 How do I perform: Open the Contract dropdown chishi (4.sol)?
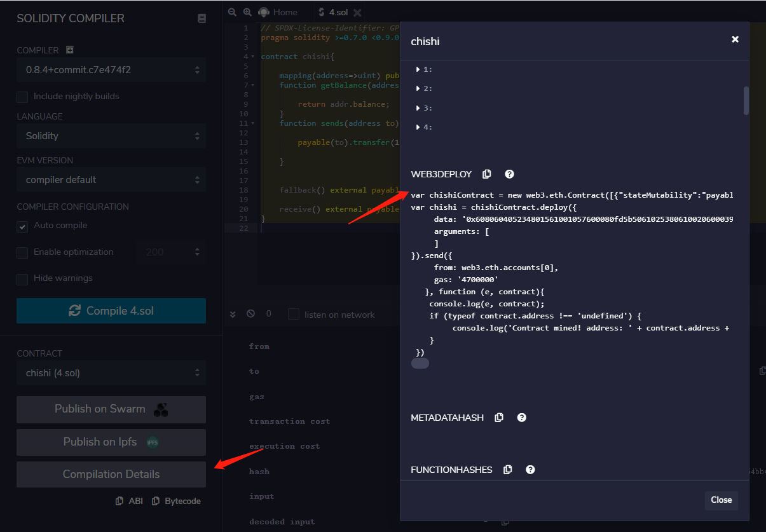point(111,373)
